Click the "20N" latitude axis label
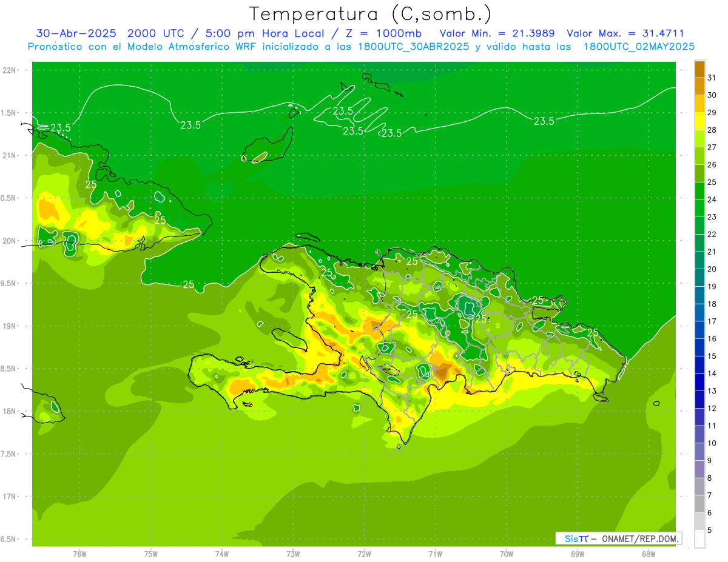Screen dimensions: 728x562 pyautogui.click(x=10, y=241)
